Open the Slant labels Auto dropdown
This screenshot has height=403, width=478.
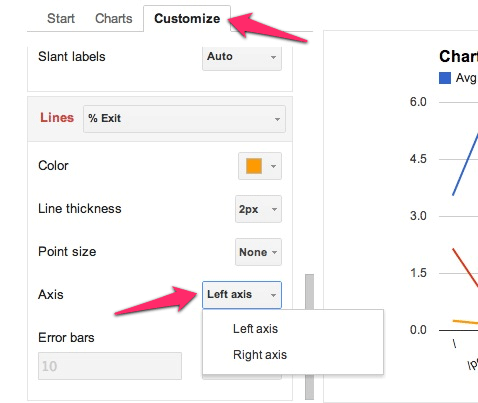pos(242,57)
